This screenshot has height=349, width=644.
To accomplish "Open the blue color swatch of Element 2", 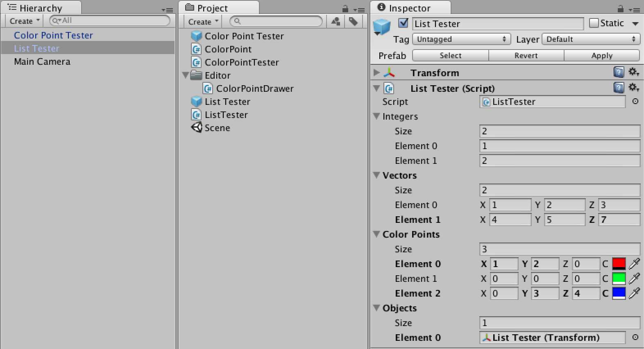I will 619,293.
